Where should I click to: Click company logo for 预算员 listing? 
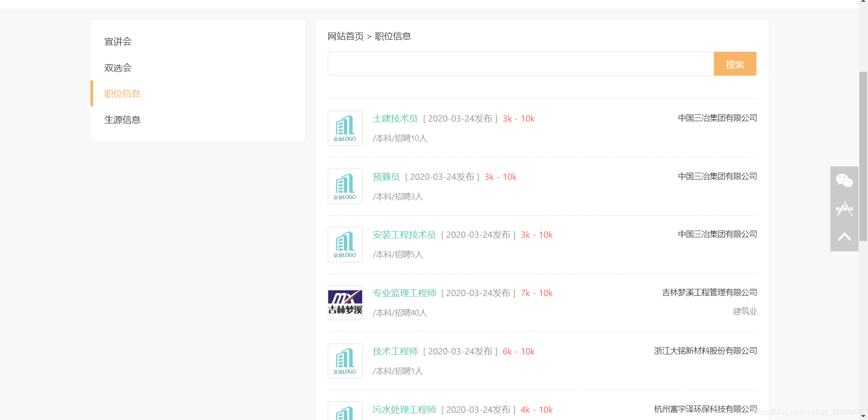click(x=345, y=186)
